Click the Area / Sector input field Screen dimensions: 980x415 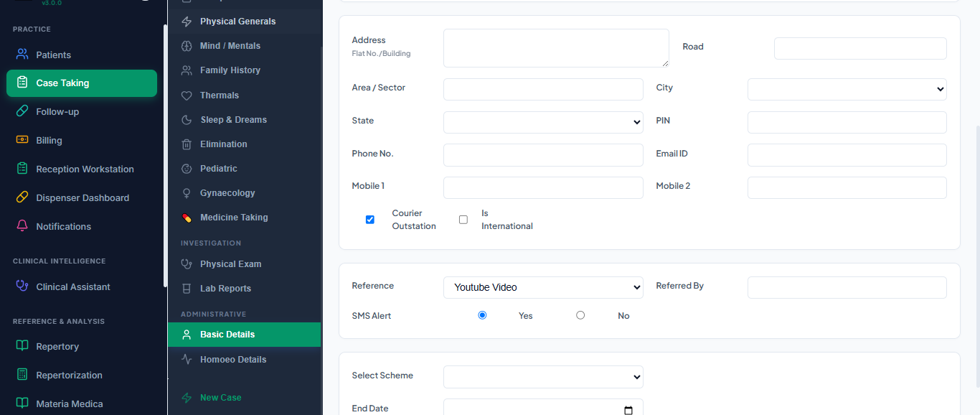[543, 89]
